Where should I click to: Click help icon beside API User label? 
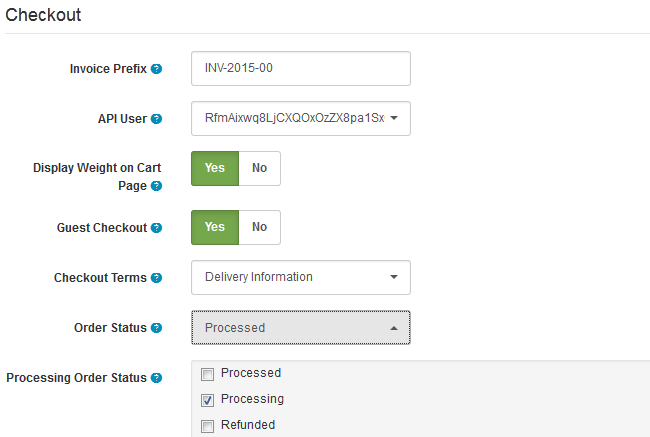pyautogui.click(x=157, y=119)
